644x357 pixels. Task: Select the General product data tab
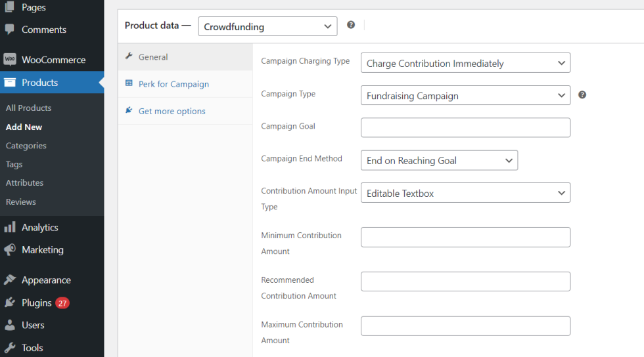pos(153,57)
